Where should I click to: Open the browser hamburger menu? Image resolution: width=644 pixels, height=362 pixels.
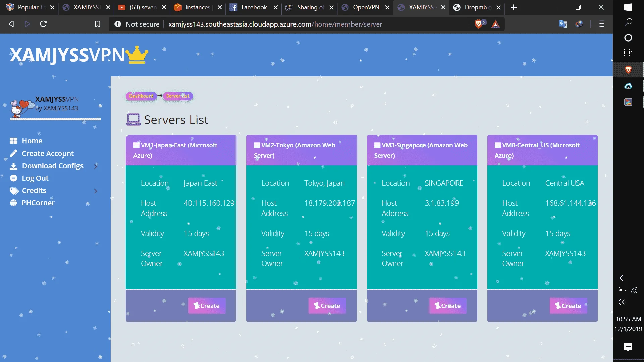point(602,24)
